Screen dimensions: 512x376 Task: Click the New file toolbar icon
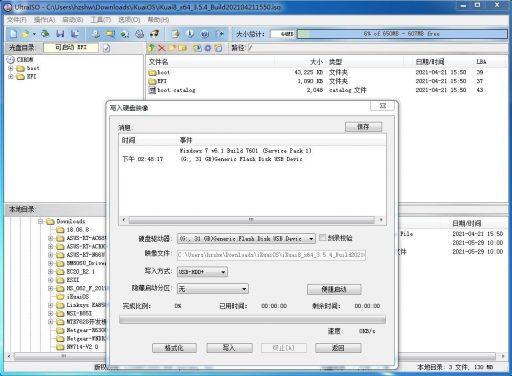click(x=14, y=34)
